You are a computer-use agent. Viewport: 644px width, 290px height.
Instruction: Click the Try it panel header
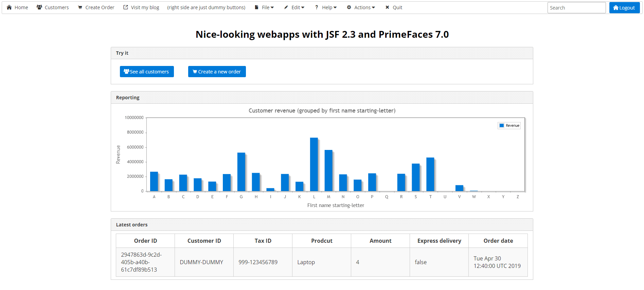point(322,53)
